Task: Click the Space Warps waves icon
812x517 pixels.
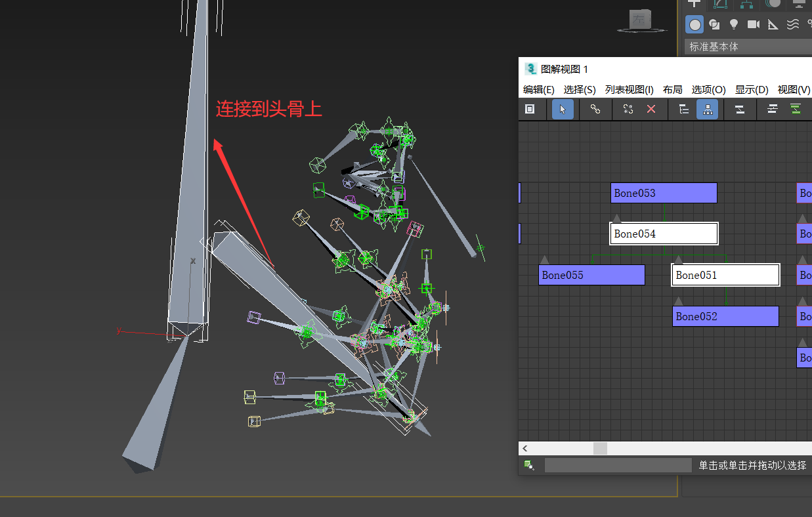Action: (793, 25)
